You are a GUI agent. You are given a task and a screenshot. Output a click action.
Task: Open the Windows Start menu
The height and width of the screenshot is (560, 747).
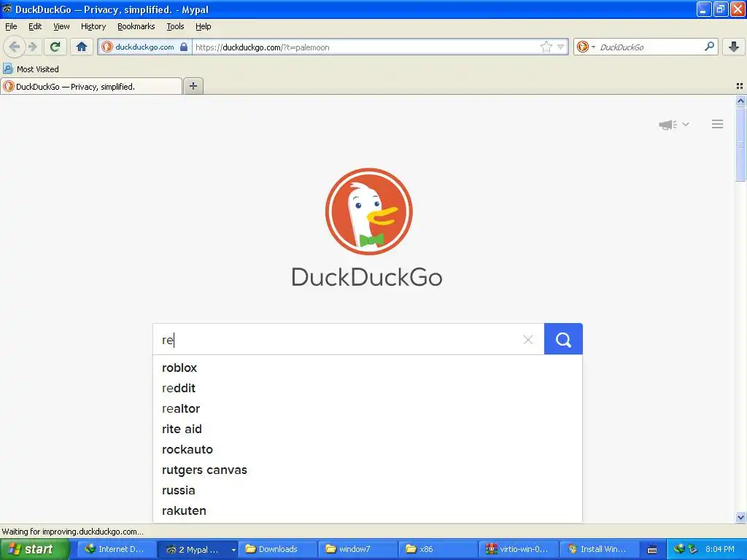(34, 549)
